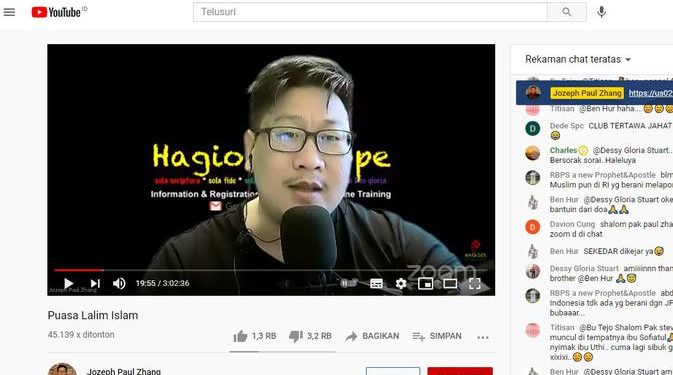Viewport: 673px width, 375px height.
Task: Open the hamburger guide menu
Action: click(x=9, y=12)
